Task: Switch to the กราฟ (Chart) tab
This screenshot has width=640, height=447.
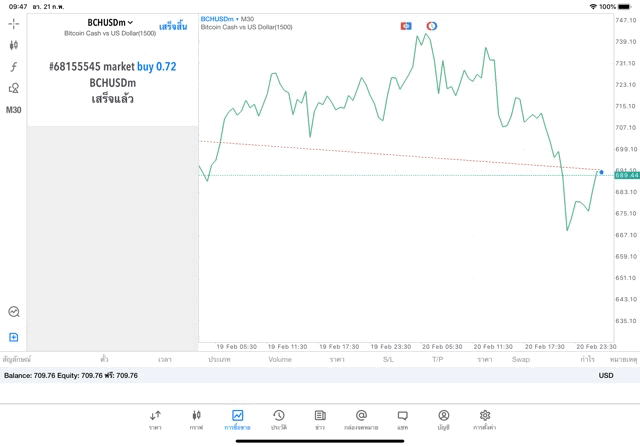Action: tap(196, 419)
